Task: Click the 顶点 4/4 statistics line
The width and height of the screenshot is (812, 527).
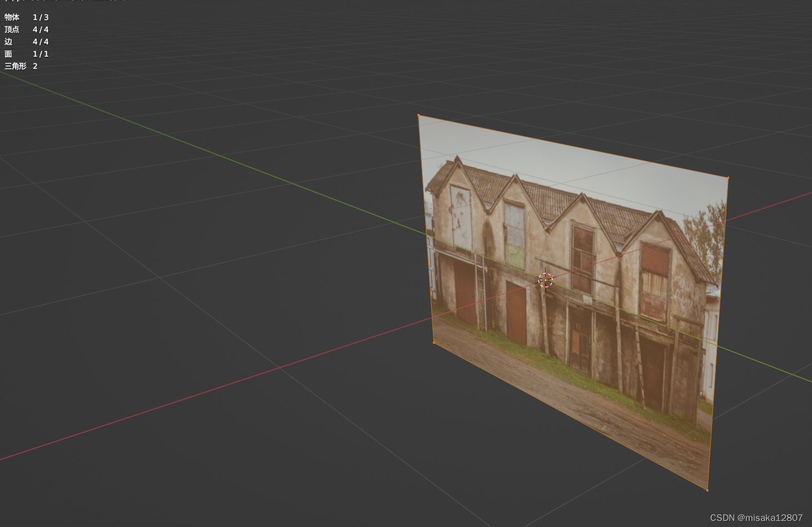Action: [27, 29]
